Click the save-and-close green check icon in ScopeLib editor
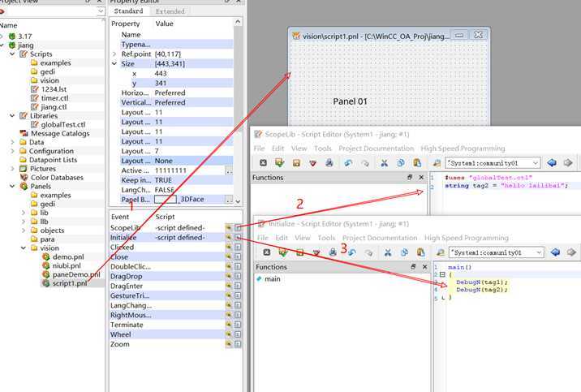The height and width of the screenshot is (392, 581). coord(279,162)
